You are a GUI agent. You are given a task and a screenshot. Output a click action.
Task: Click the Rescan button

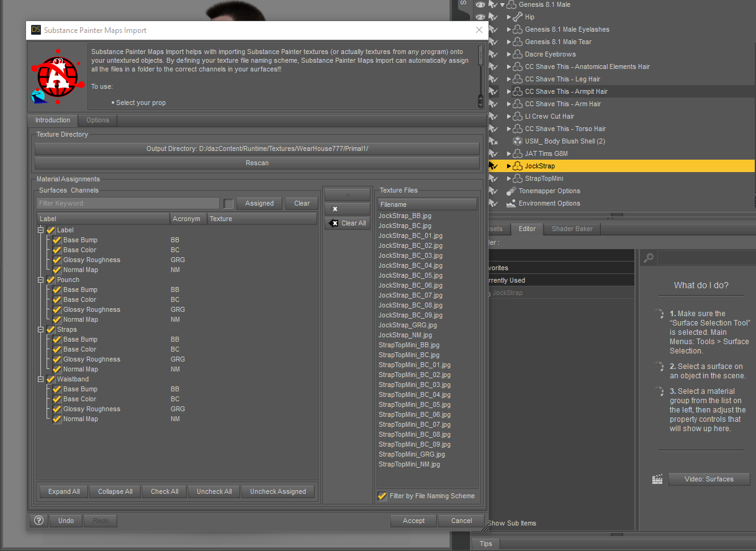point(257,163)
